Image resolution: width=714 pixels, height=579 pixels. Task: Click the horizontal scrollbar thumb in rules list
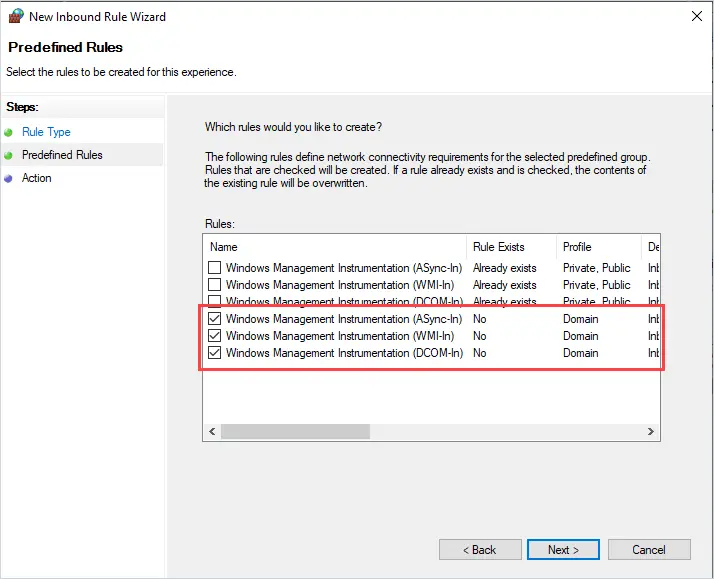point(296,431)
